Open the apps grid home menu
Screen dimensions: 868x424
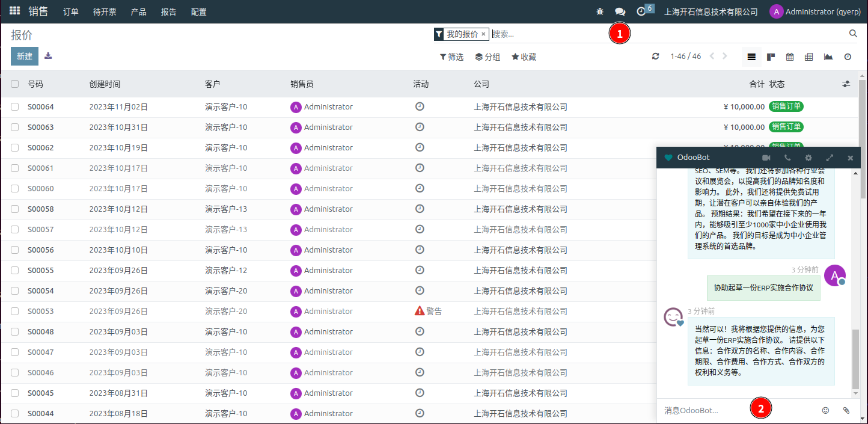(x=14, y=11)
